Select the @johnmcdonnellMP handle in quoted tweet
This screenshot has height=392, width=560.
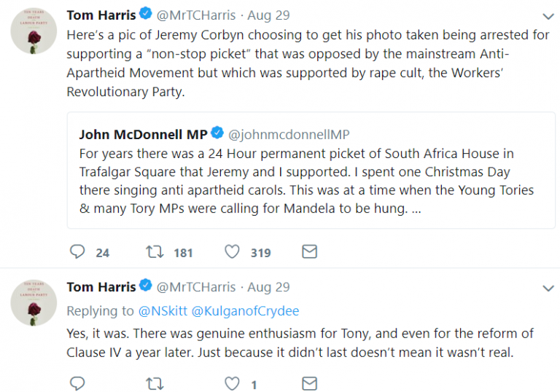(x=289, y=134)
